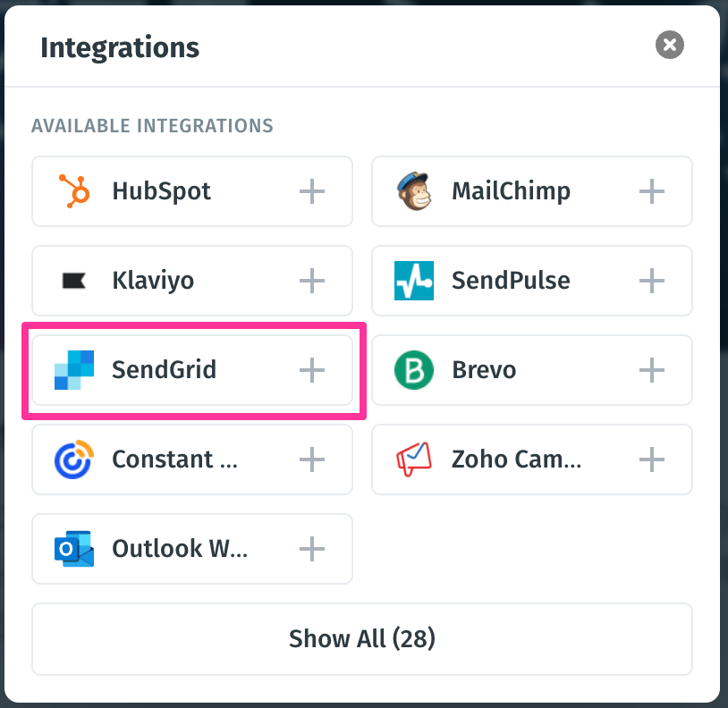Add Brevo using the plus button
Viewport: 728px width, 708px height.
tap(652, 369)
